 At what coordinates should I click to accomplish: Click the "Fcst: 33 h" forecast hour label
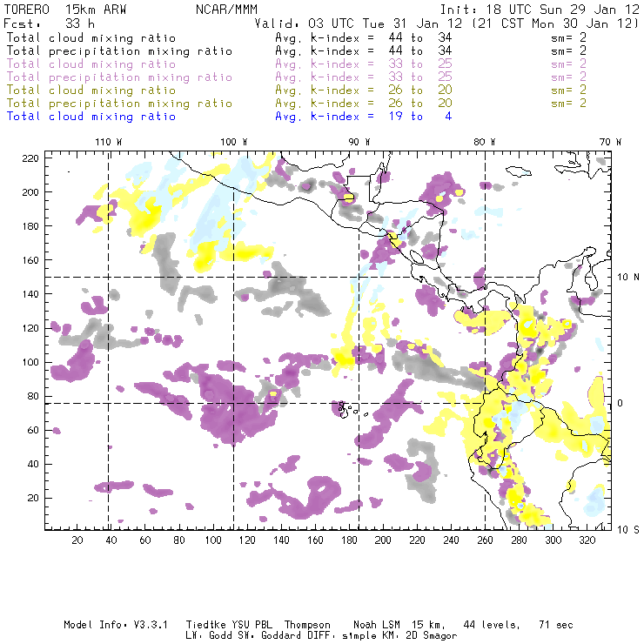[49, 23]
